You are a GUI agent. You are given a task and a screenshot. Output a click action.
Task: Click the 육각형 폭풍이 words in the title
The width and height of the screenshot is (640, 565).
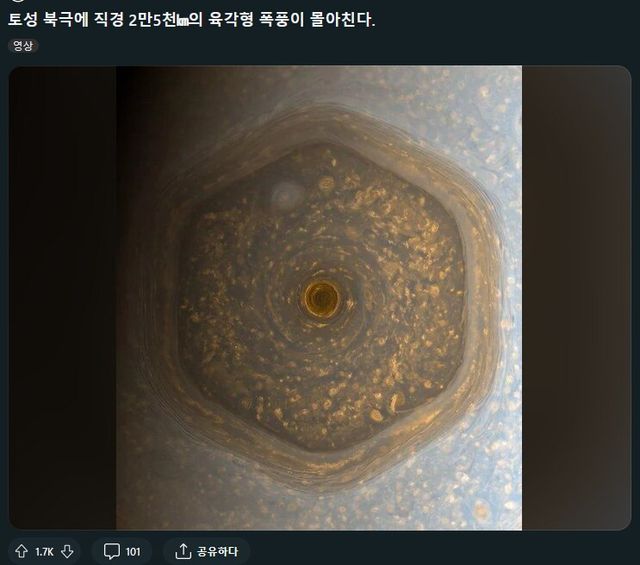[256, 20]
